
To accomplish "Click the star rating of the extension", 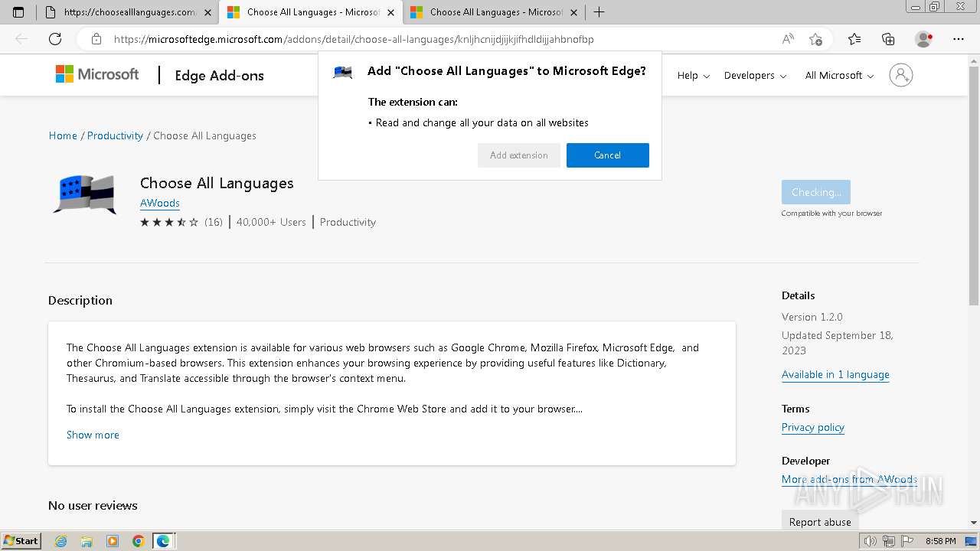I will (169, 222).
